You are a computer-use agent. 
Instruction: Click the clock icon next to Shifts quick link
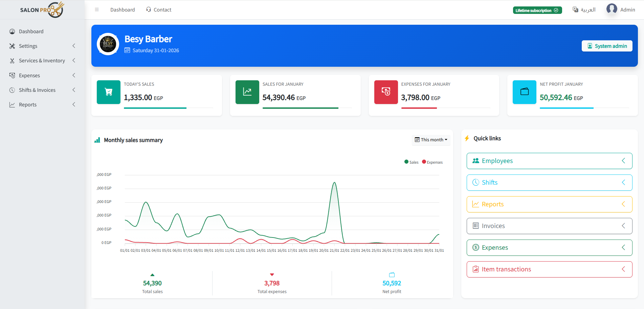[476, 182]
